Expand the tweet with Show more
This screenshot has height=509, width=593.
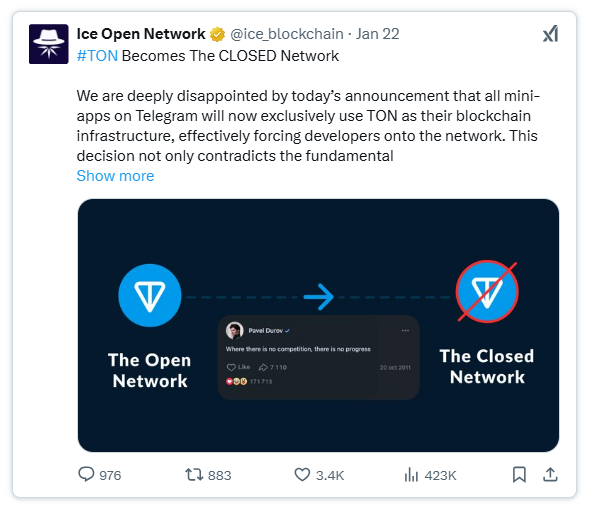click(115, 176)
